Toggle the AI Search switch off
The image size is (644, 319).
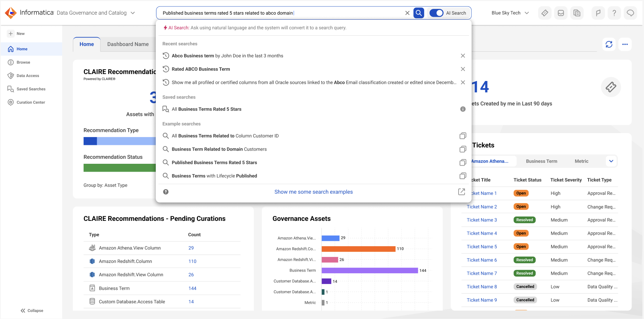tap(436, 13)
